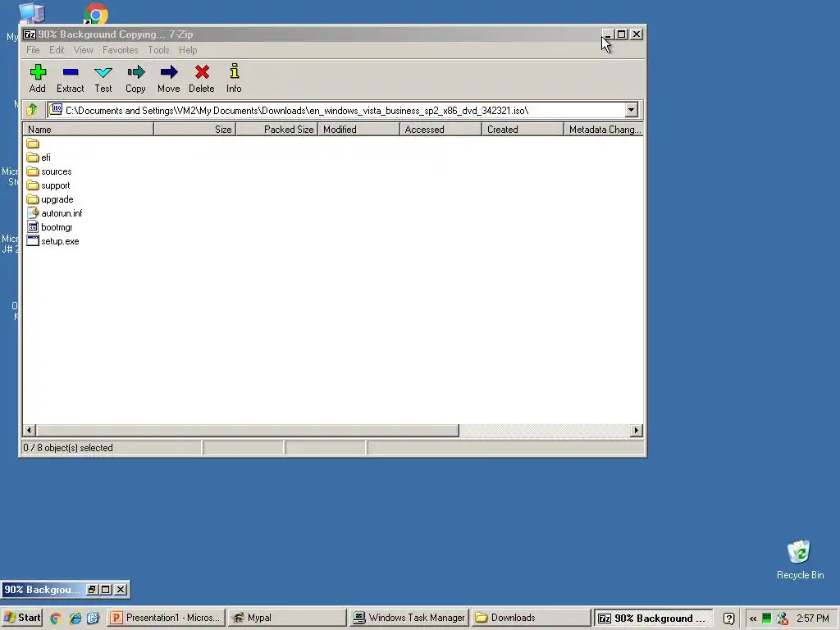This screenshot has width=840, height=630.
Task: Click the horizontal scrollbar thumb
Action: [247, 430]
